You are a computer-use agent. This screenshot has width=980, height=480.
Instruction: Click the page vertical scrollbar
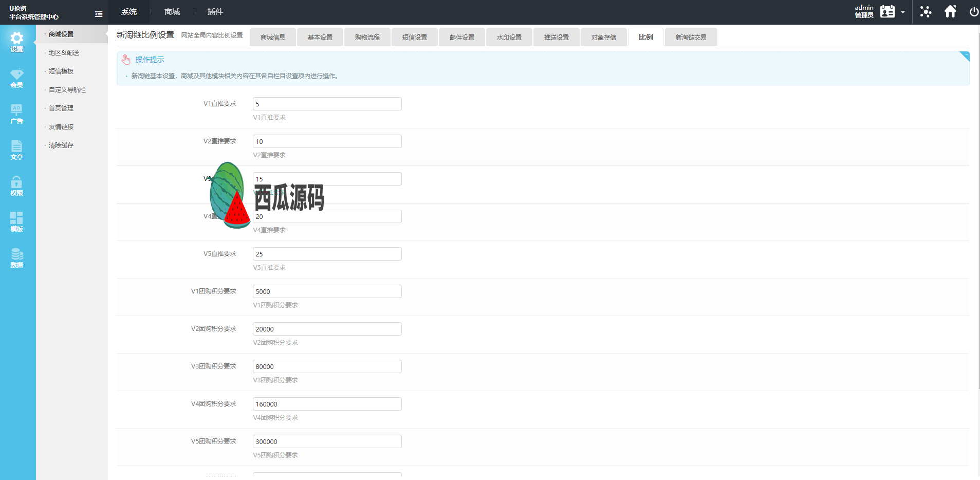(978, 211)
